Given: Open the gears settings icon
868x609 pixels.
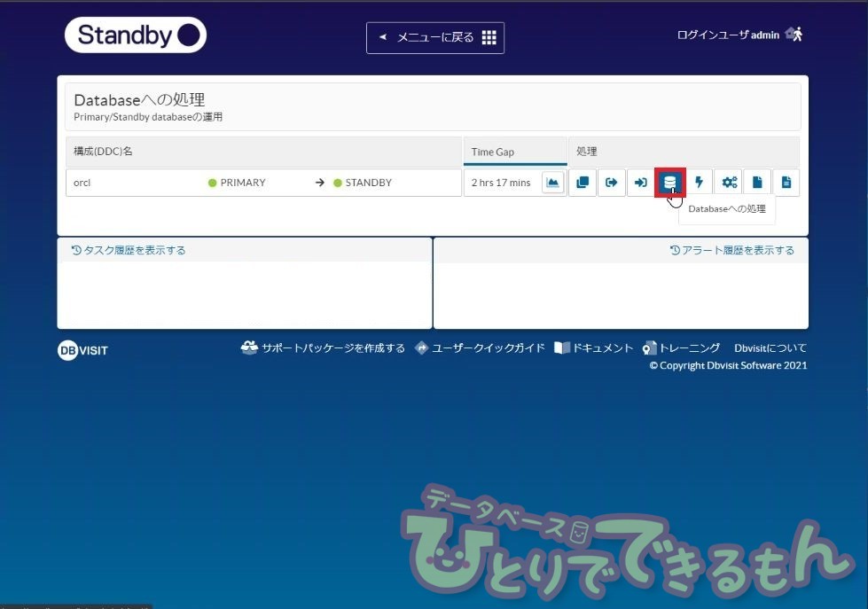Looking at the screenshot, I should (729, 183).
